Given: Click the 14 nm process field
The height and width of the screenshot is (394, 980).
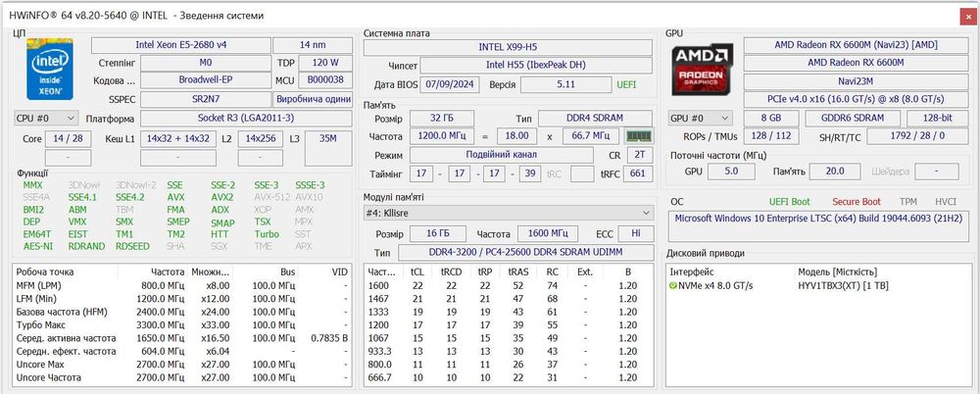Looking at the screenshot, I should point(314,45).
